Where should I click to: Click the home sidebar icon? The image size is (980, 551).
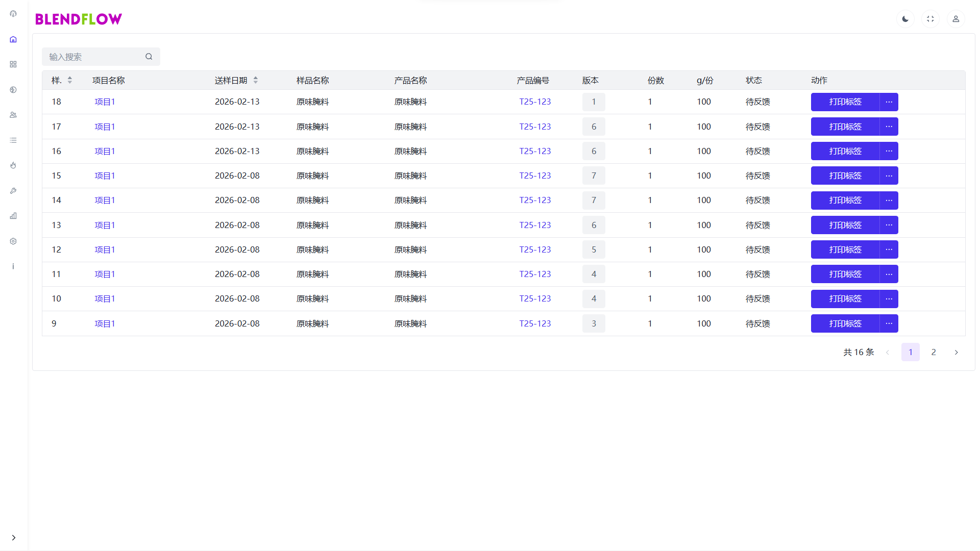tap(13, 39)
